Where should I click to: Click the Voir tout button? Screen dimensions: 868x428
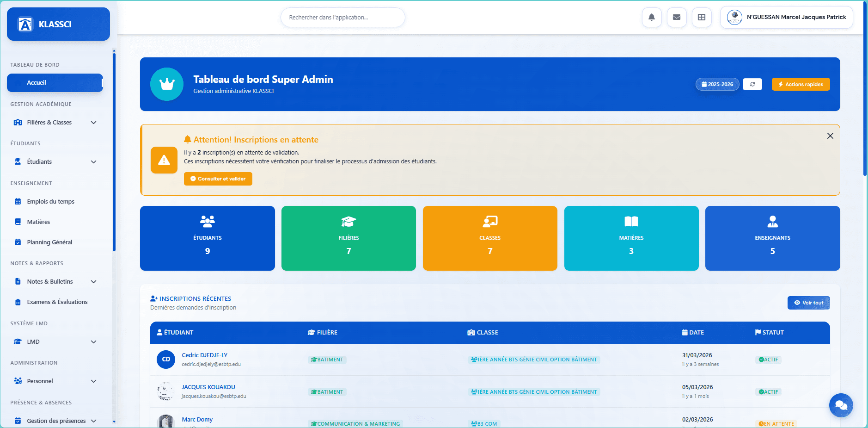(x=808, y=303)
